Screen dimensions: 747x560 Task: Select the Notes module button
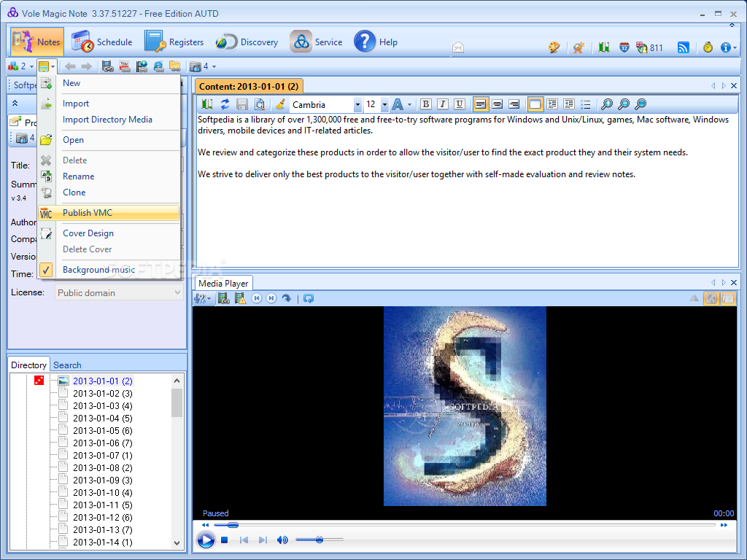(36, 42)
